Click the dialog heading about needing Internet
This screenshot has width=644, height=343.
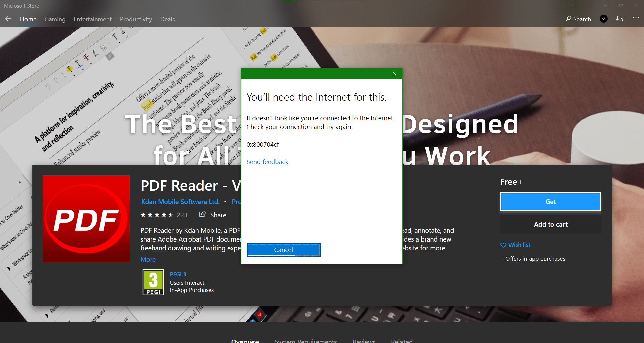click(317, 97)
